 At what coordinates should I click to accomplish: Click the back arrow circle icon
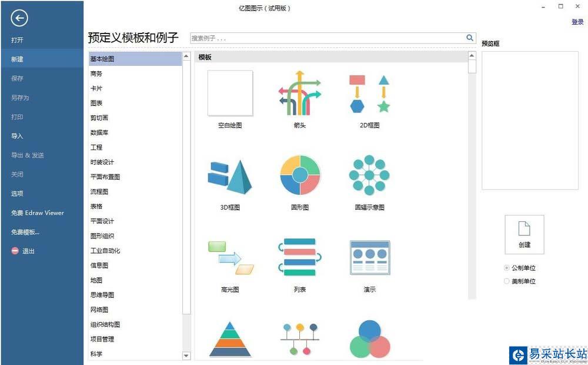[19, 18]
